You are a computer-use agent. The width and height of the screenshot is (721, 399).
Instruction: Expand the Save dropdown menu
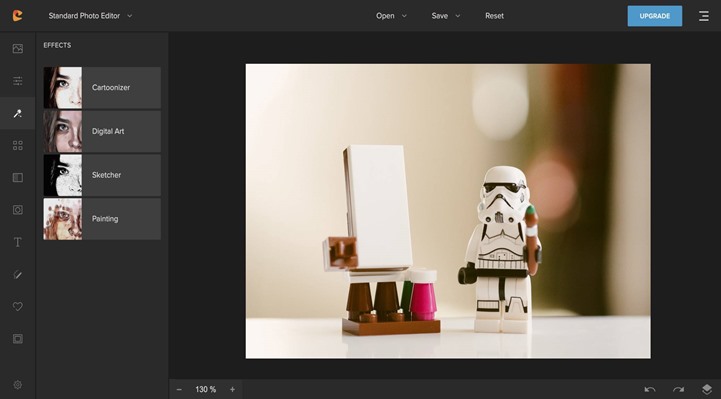445,16
